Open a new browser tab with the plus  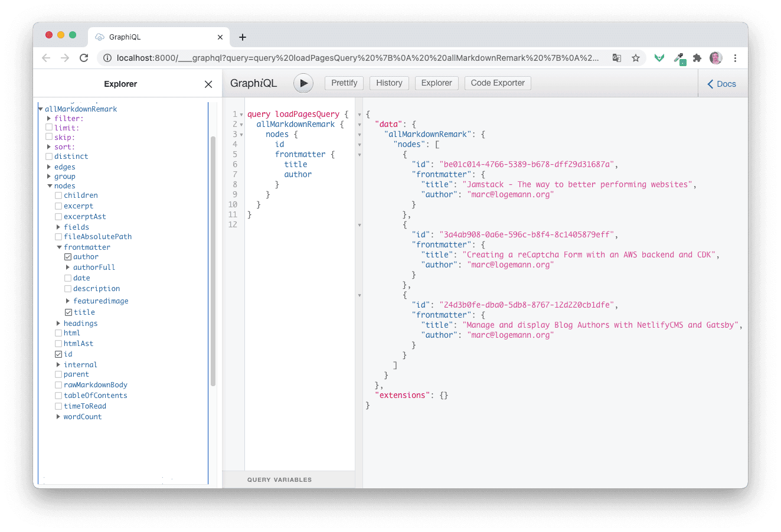coord(242,37)
